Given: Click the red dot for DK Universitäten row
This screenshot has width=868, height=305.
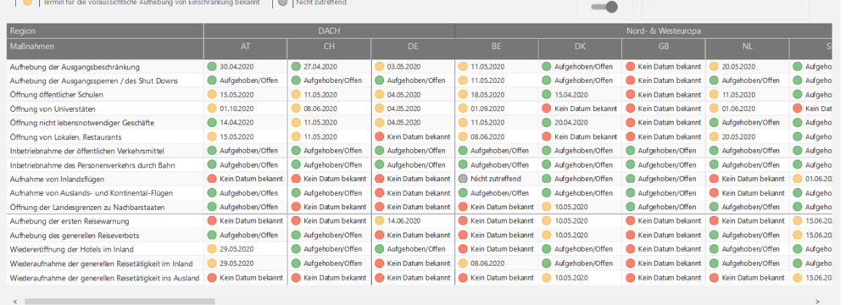Looking at the screenshot, I should [546, 108].
